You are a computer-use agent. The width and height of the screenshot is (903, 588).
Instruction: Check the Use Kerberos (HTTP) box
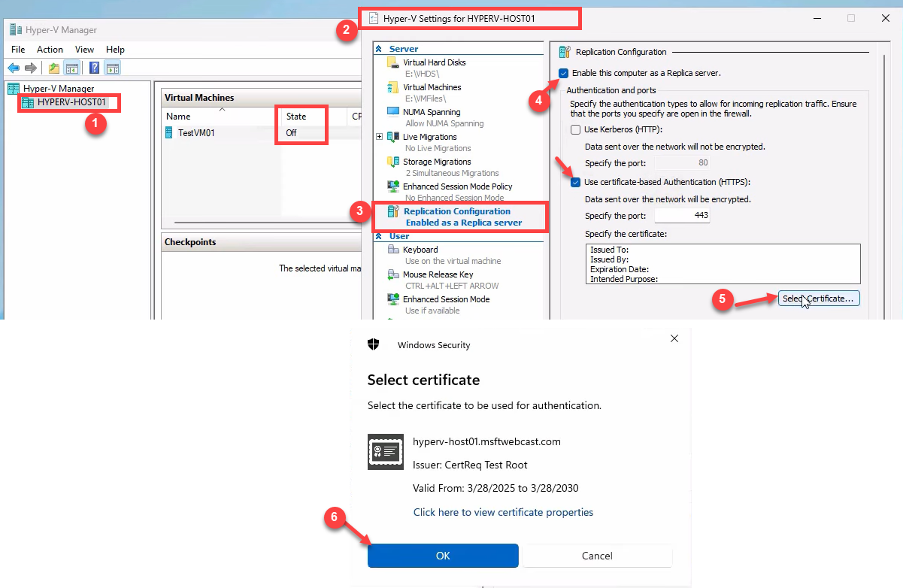pos(576,130)
